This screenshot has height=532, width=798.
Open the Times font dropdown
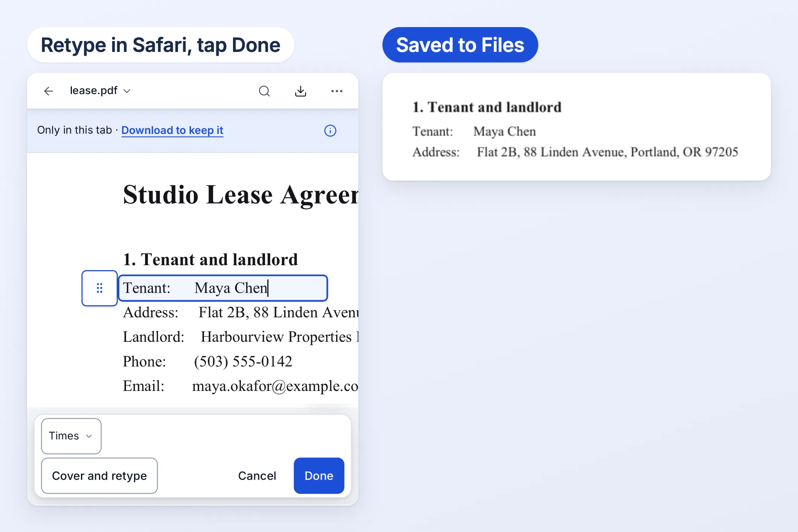click(71, 436)
